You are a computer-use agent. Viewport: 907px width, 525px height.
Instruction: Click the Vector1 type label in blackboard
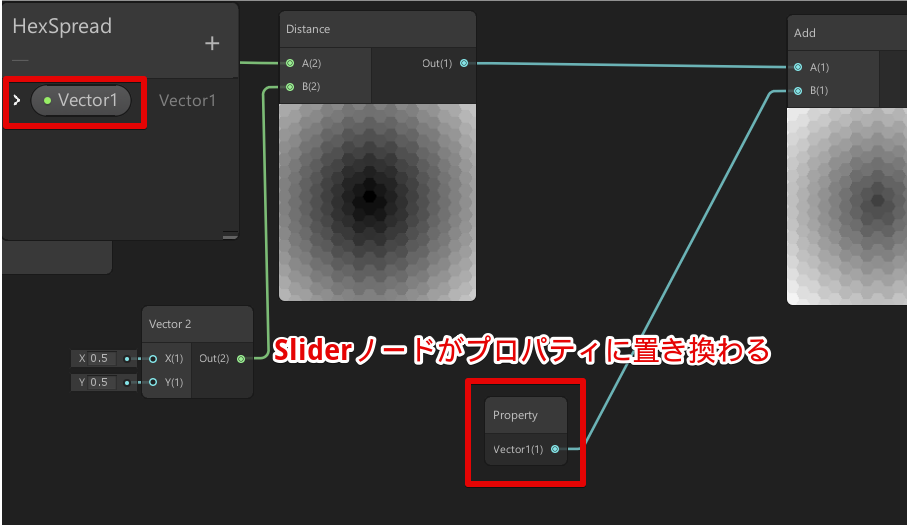[x=187, y=101]
